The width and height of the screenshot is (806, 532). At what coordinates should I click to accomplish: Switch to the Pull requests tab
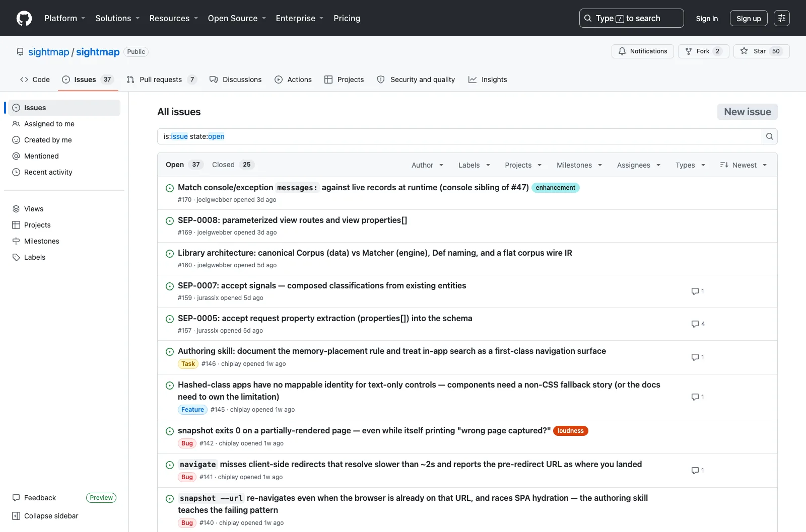[x=161, y=80]
